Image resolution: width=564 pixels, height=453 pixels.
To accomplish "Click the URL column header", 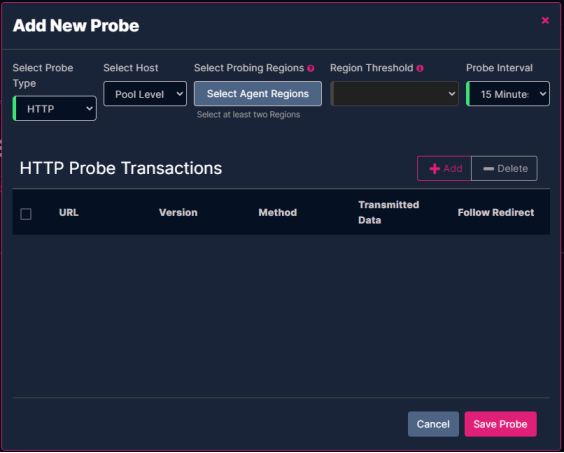I will point(69,212).
